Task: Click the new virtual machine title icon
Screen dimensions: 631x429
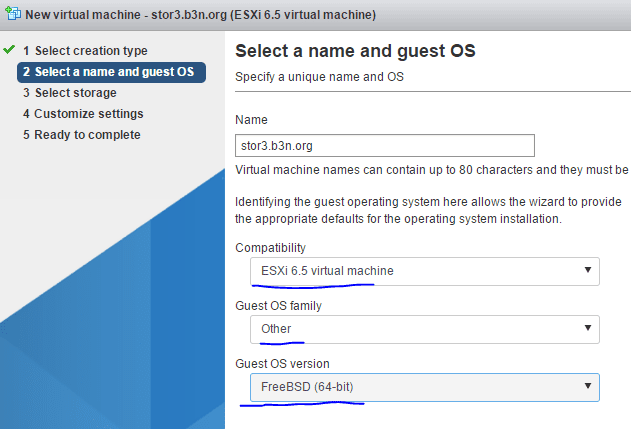Action: tap(13, 13)
